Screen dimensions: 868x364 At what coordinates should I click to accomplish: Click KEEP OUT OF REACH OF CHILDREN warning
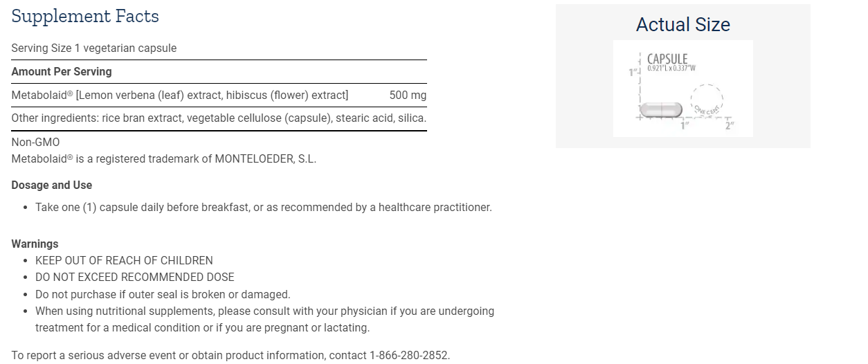tap(124, 261)
